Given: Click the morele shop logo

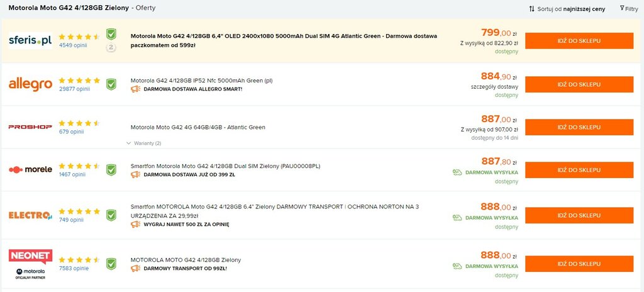Looking at the screenshot, I should pos(30,169).
